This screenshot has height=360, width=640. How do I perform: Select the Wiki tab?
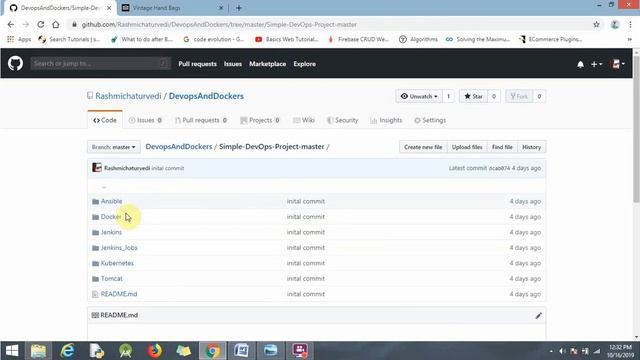304,120
